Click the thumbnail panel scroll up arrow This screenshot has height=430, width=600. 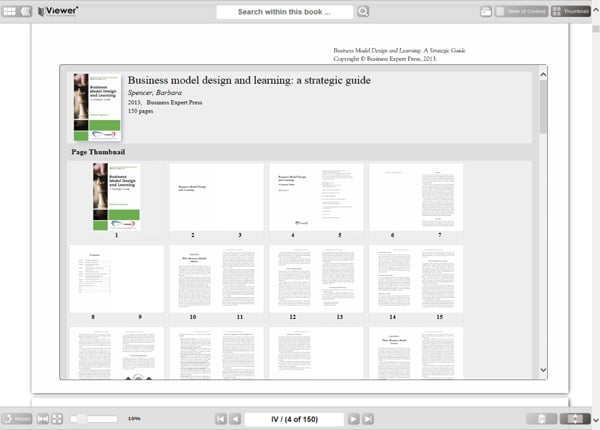(x=543, y=75)
